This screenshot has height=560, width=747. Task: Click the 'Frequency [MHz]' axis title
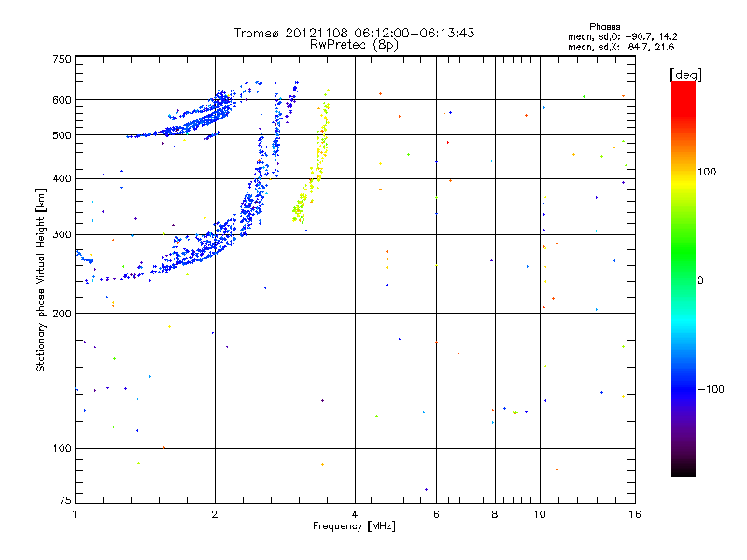[x=354, y=526]
